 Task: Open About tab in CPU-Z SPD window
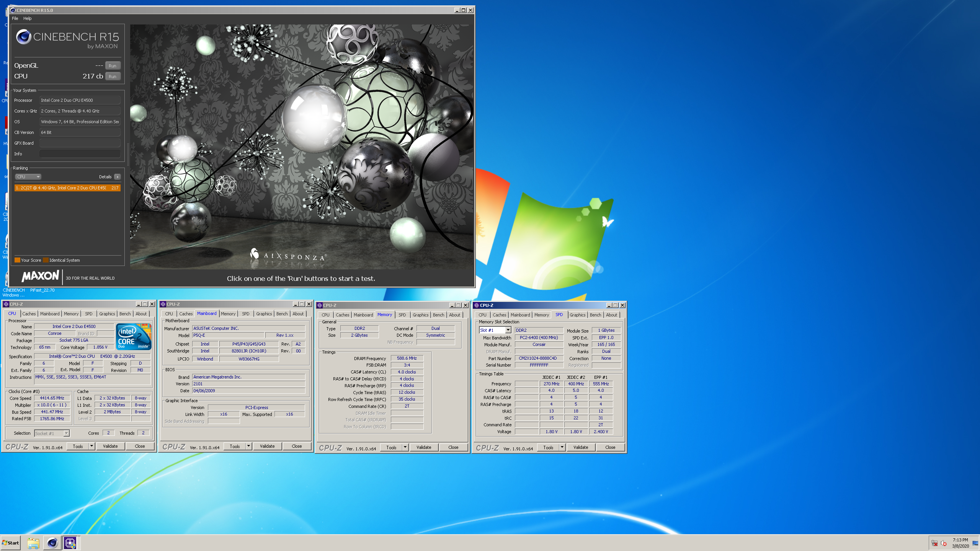tap(611, 315)
